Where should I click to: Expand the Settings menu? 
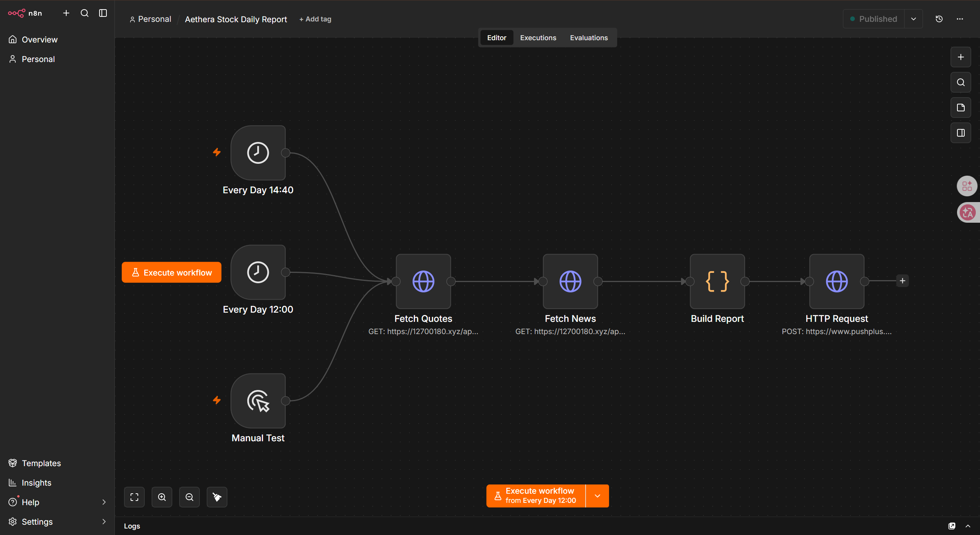click(x=57, y=522)
